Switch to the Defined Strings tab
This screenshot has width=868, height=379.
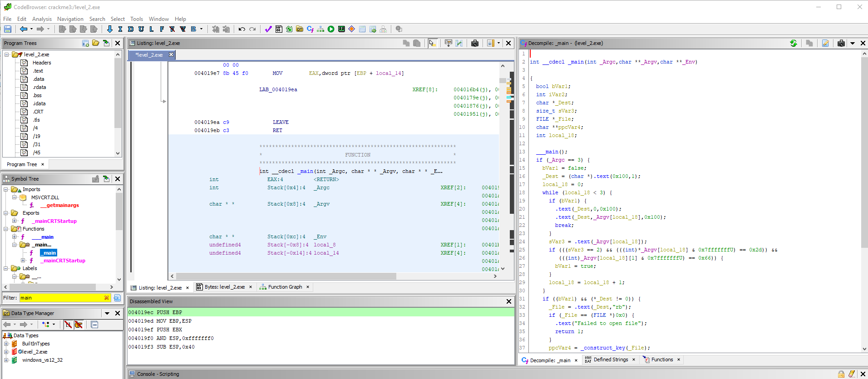click(611, 359)
